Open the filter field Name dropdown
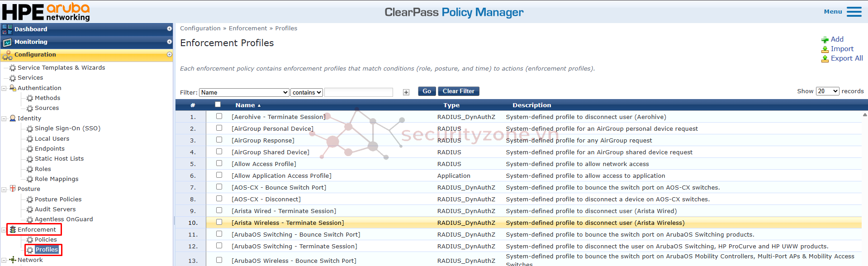868x266 pixels. click(x=244, y=92)
